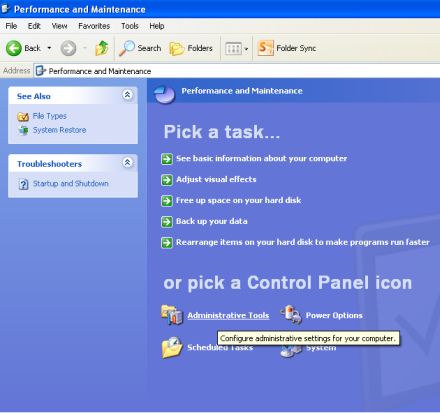
Task: Click the Power Options icon
Action: click(x=291, y=315)
